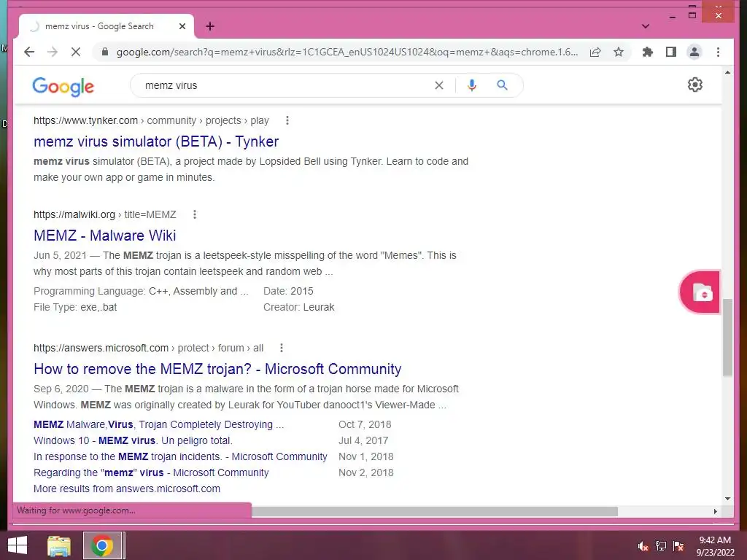Open memz virus simulator (BETA) - Tynker link

[x=156, y=141]
